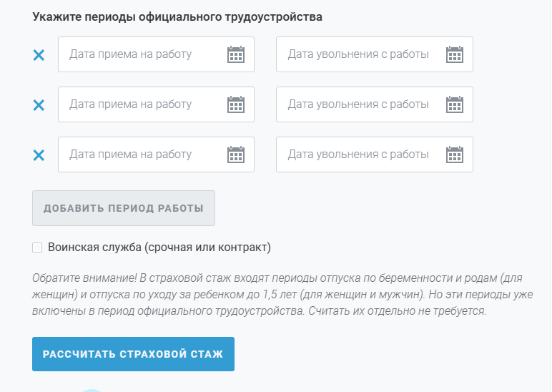Focus first row 'Дата приема на работу' field

click(x=156, y=54)
